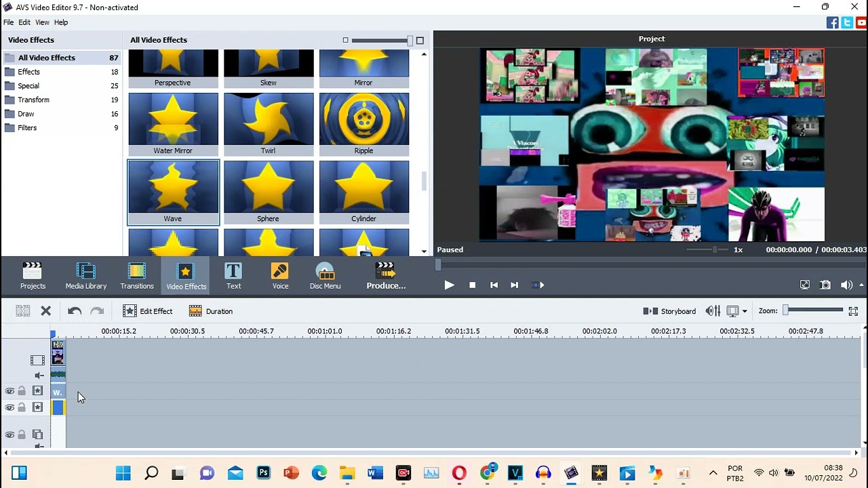Click the Edit Effect button
Viewport: 868px width, 488px height.
[x=148, y=311]
